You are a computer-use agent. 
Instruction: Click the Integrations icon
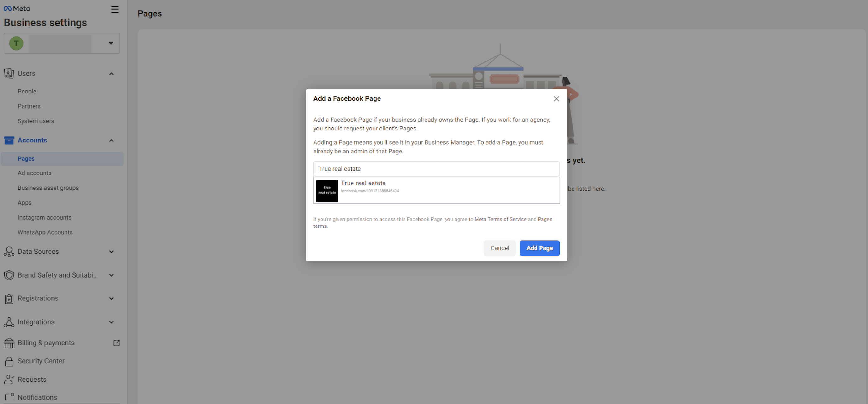[9, 322]
